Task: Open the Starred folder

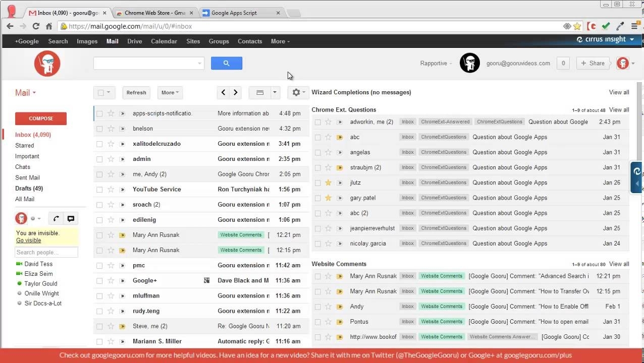Action: pos(25,146)
